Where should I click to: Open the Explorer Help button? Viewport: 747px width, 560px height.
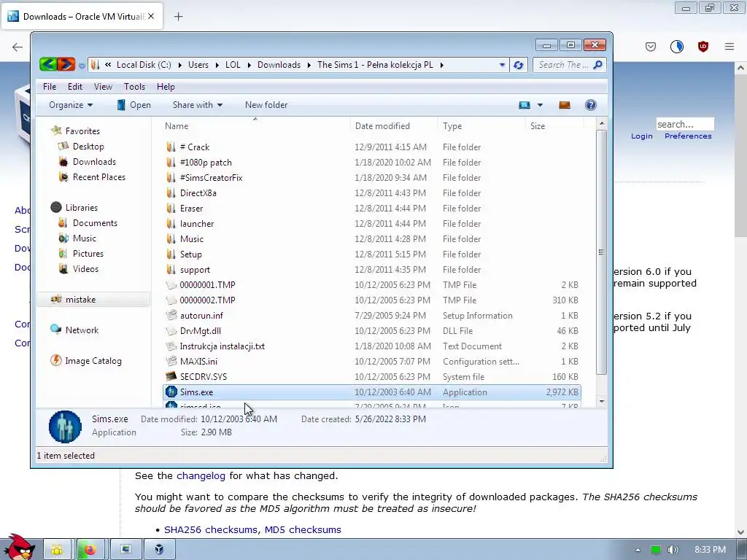pyautogui.click(x=590, y=105)
